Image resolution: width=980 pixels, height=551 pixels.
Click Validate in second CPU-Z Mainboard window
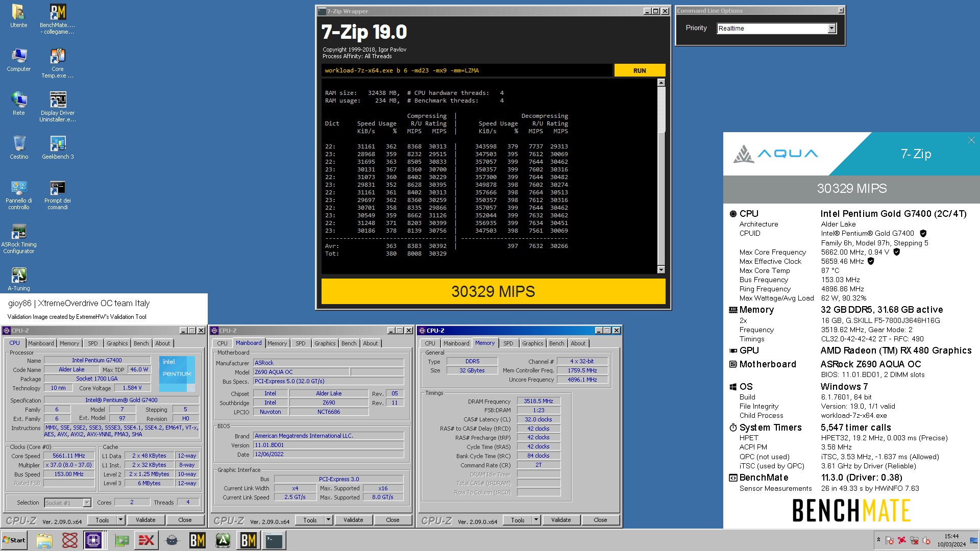(353, 520)
